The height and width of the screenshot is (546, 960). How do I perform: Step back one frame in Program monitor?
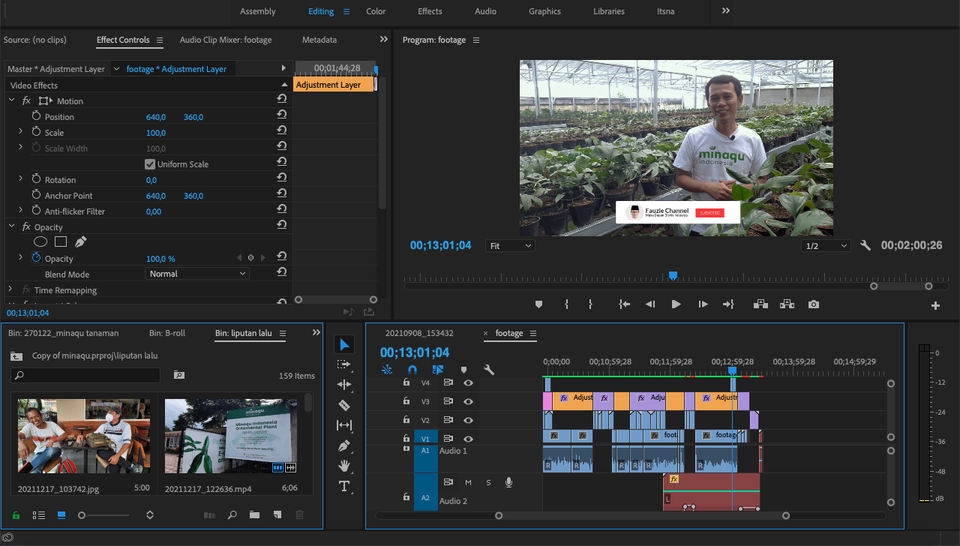point(650,304)
